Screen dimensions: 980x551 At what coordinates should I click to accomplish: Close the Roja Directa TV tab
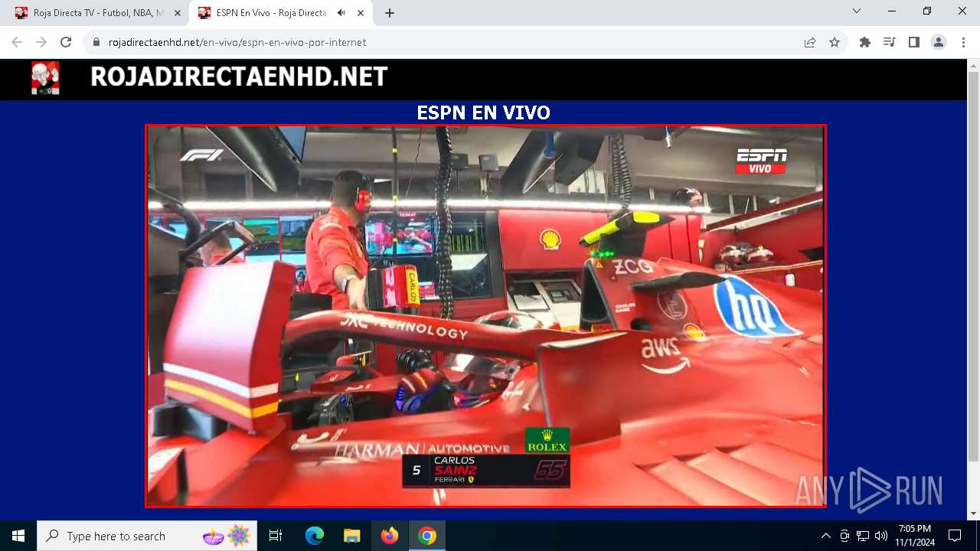coord(177,13)
